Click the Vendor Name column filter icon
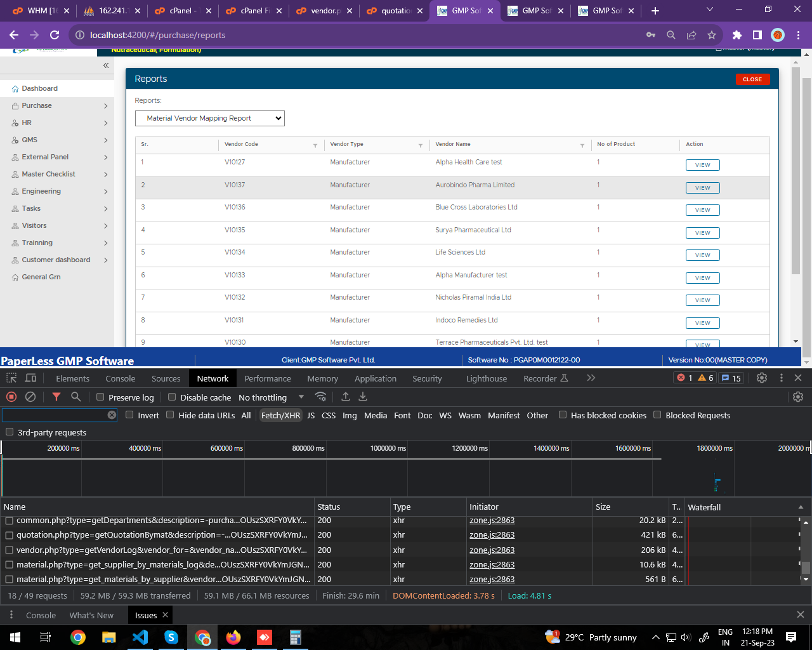This screenshot has height=650, width=812. (x=582, y=145)
